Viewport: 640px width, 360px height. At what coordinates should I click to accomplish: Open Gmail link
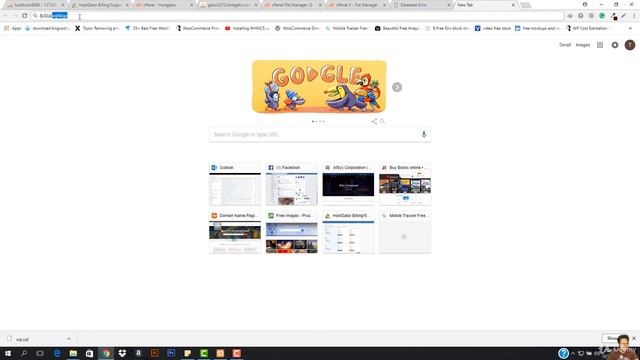pos(565,45)
